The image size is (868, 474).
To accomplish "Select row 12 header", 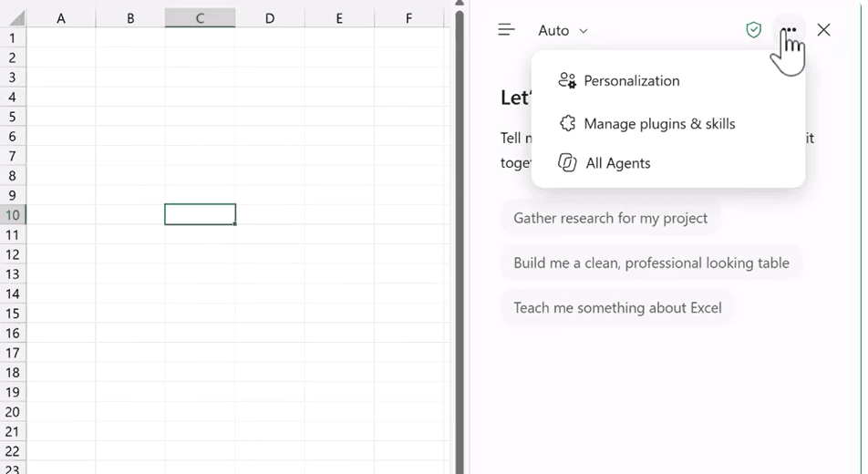I will (x=12, y=254).
